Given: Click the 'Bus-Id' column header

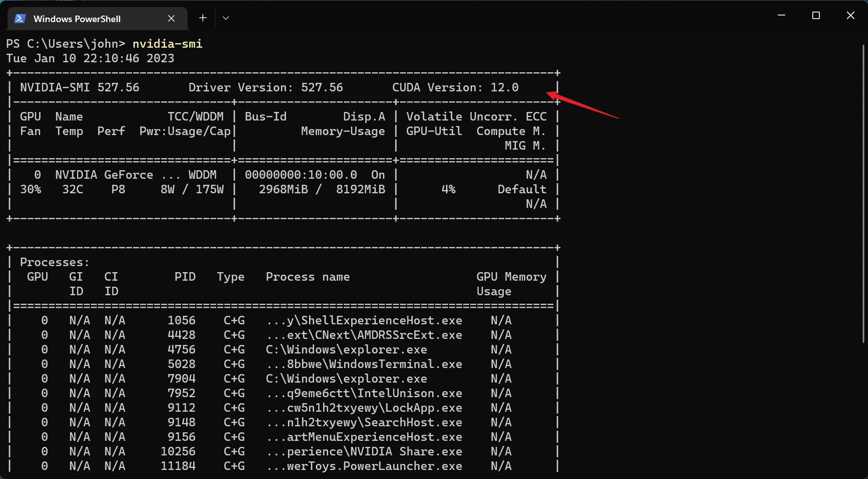Looking at the screenshot, I should click(x=266, y=116).
